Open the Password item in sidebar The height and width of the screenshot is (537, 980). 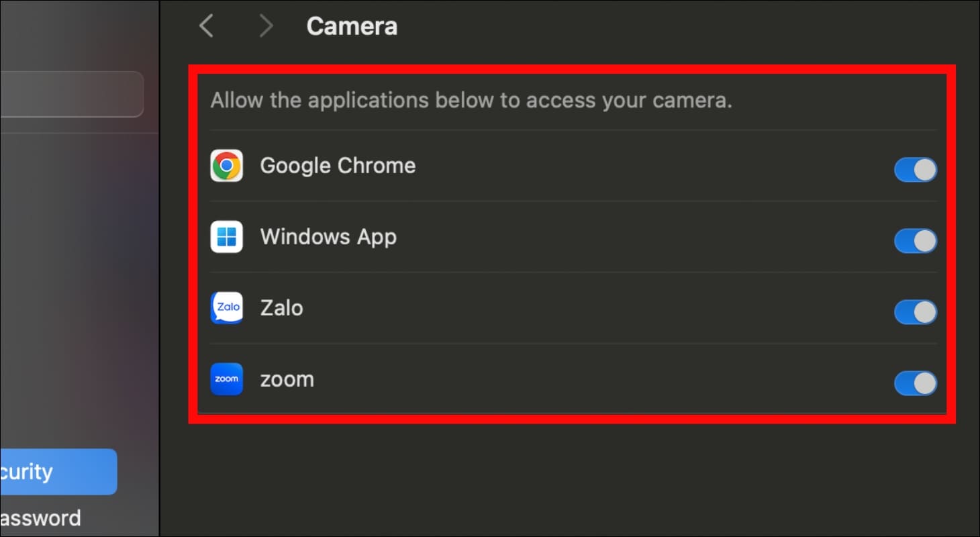(40, 518)
